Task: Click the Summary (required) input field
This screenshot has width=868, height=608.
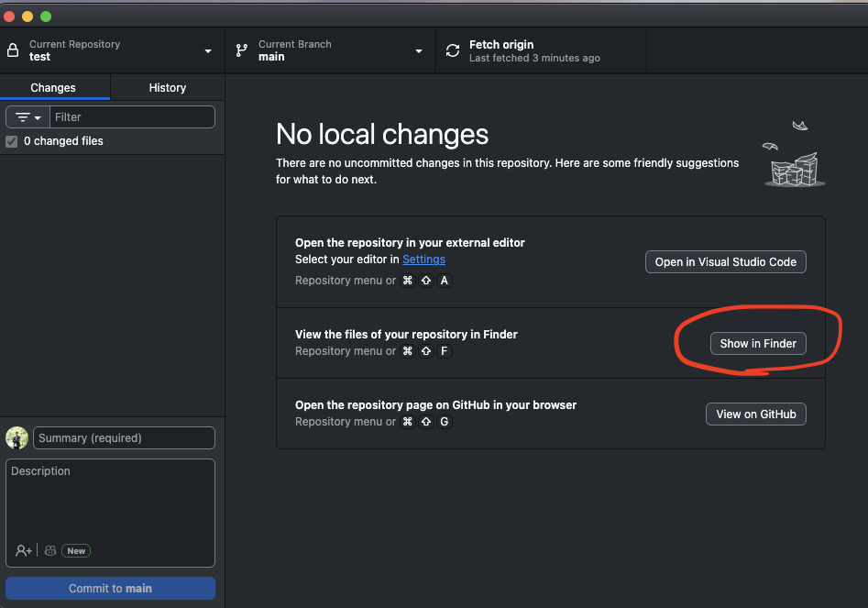Action: (x=124, y=438)
